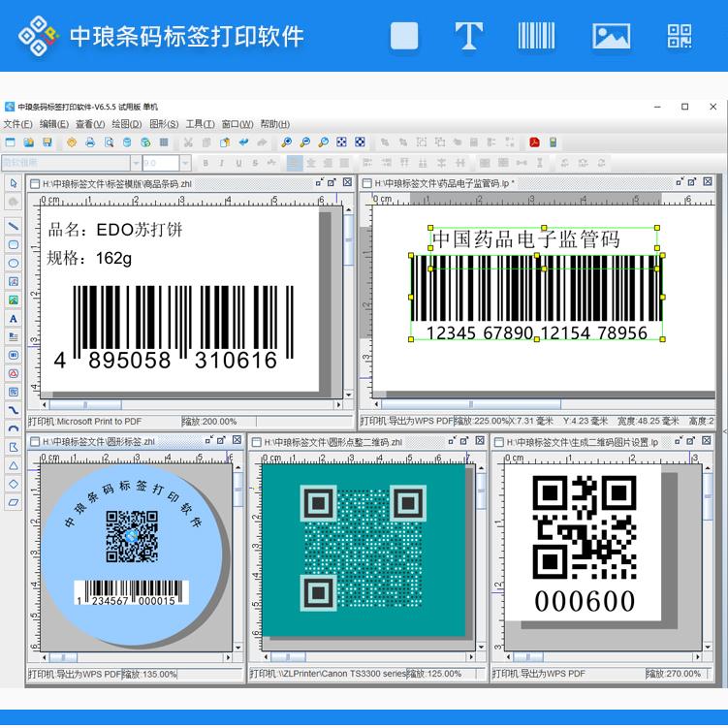Click the red PDF export icon

534,142
